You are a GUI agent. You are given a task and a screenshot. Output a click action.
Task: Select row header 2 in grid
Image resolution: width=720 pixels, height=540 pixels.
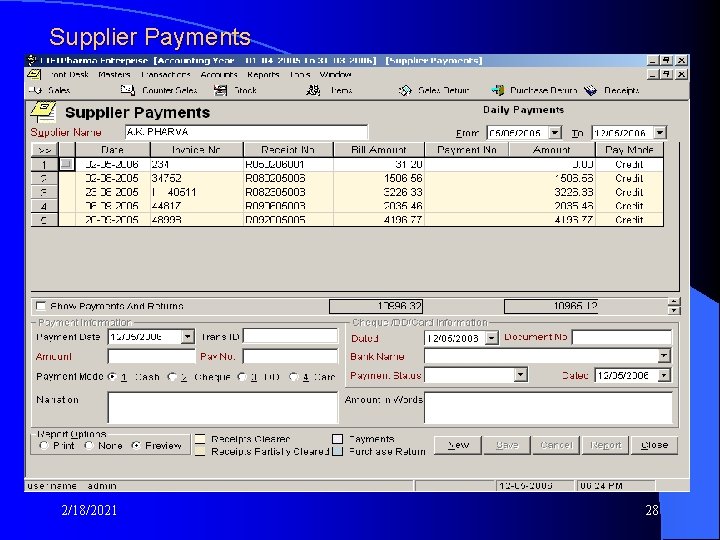pos(45,178)
